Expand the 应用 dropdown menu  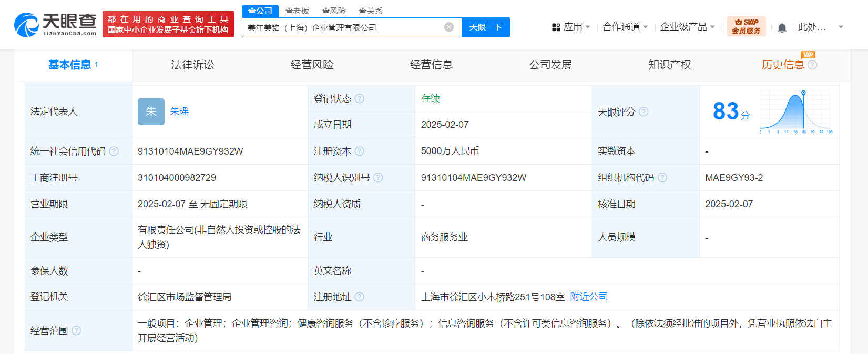click(x=571, y=27)
